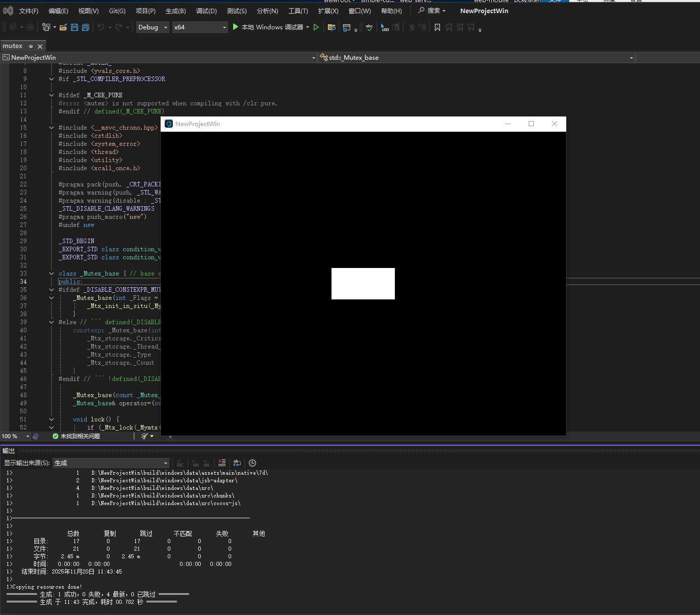Open the 窗口(W) menu

pos(360,11)
